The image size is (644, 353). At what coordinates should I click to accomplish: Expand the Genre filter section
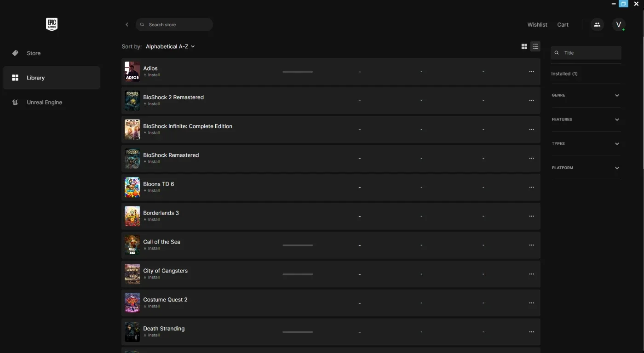pyautogui.click(x=586, y=95)
